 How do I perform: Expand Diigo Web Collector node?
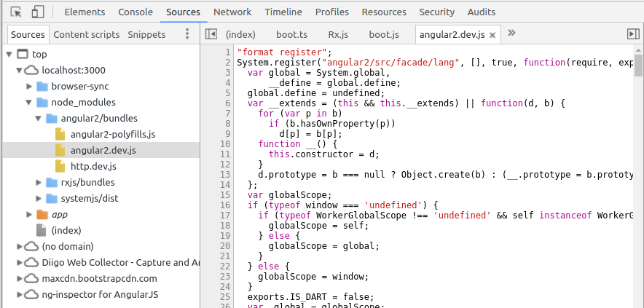click(x=19, y=262)
